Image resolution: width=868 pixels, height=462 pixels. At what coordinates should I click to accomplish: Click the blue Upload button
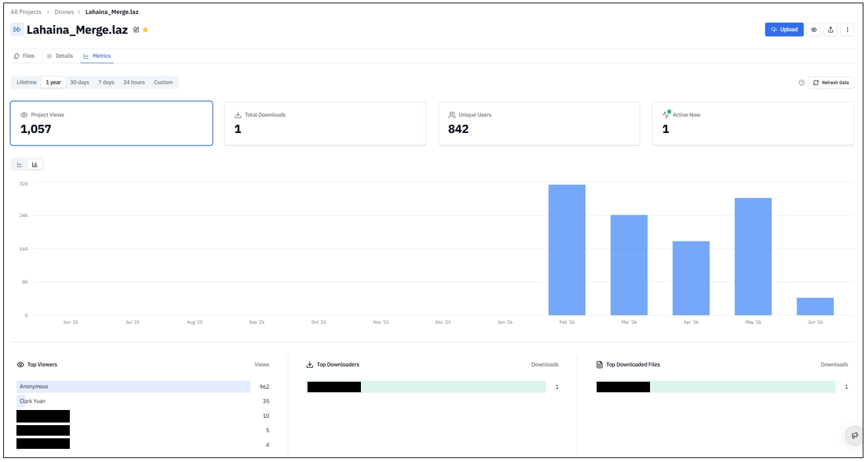click(x=784, y=30)
